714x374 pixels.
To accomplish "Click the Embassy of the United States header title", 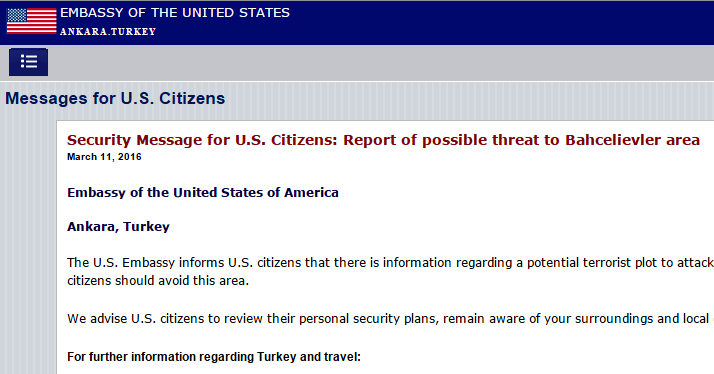I will 175,13.
